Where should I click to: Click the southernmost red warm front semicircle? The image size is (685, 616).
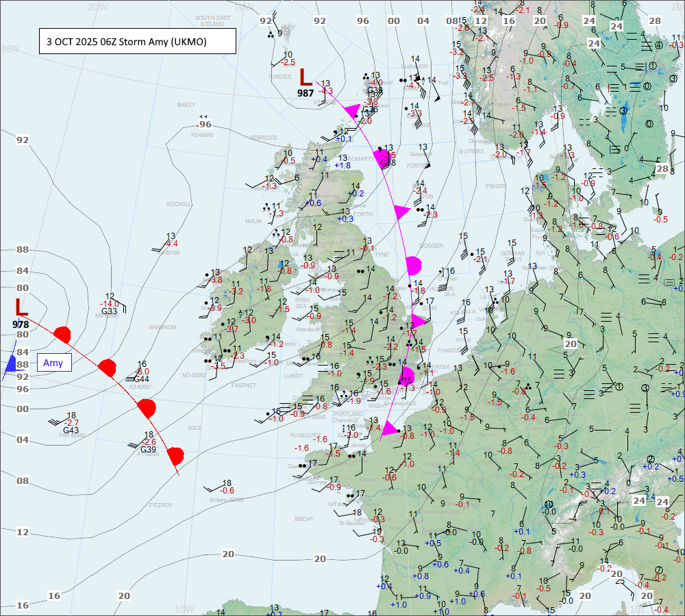point(175,455)
